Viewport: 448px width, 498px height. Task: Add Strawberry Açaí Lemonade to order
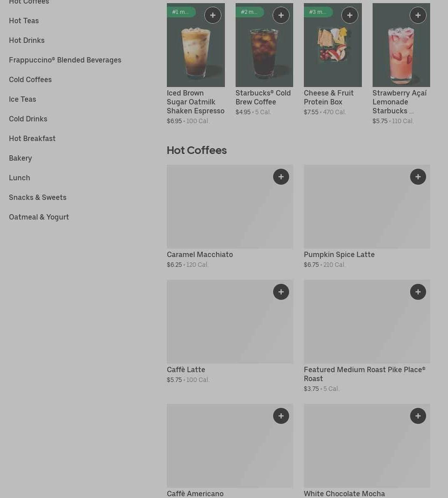[x=418, y=15]
